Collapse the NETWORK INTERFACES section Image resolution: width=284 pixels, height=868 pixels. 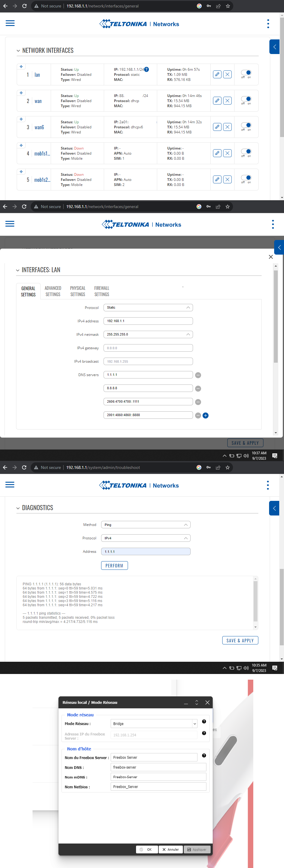(18, 50)
